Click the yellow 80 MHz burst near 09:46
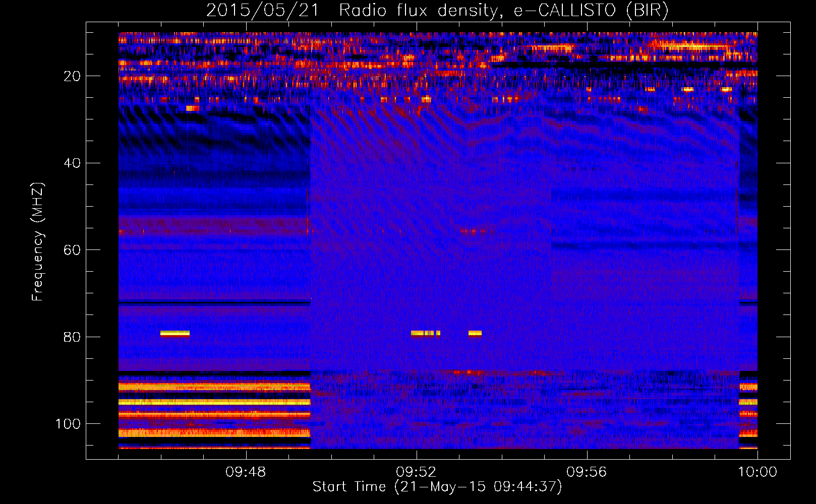This screenshot has width=816, height=504. (x=175, y=333)
